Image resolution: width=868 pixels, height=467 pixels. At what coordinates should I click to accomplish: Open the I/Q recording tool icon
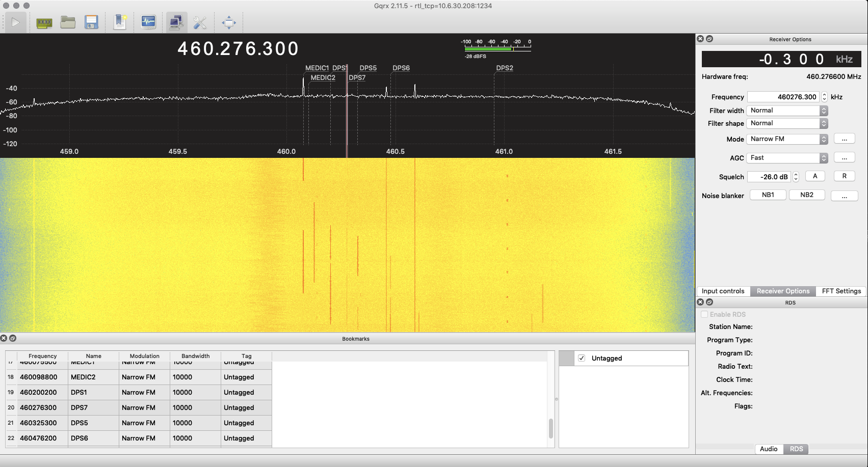coord(120,22)
